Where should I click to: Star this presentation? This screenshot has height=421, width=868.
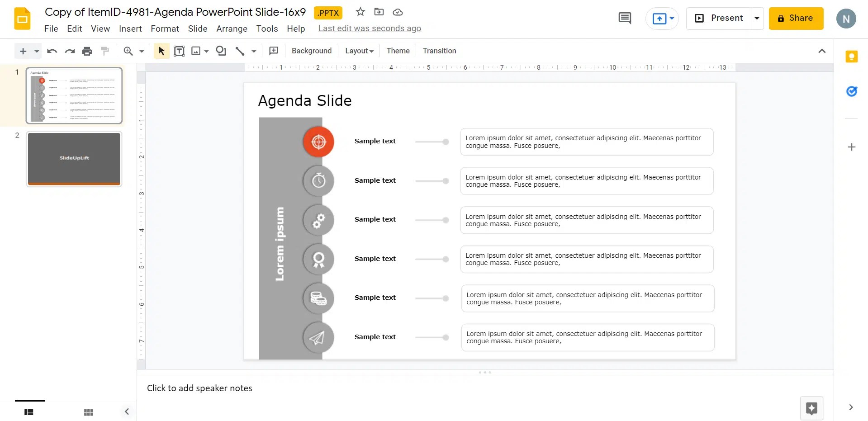pyautogui.click(x=360, y=12)
